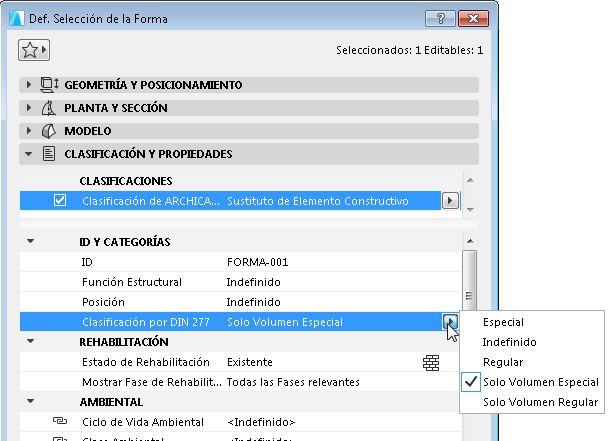
Task: Click the Planta y Sección panel icon
Action: [x=49, y=108]
